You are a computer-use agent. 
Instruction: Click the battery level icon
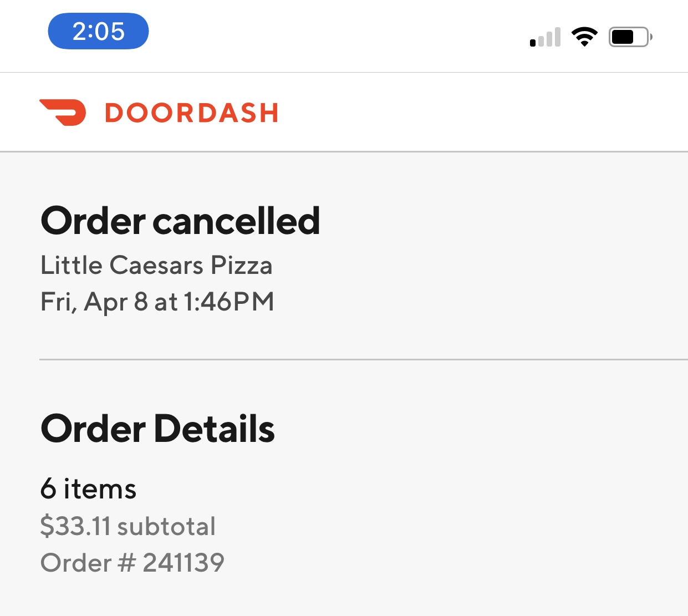630,37
